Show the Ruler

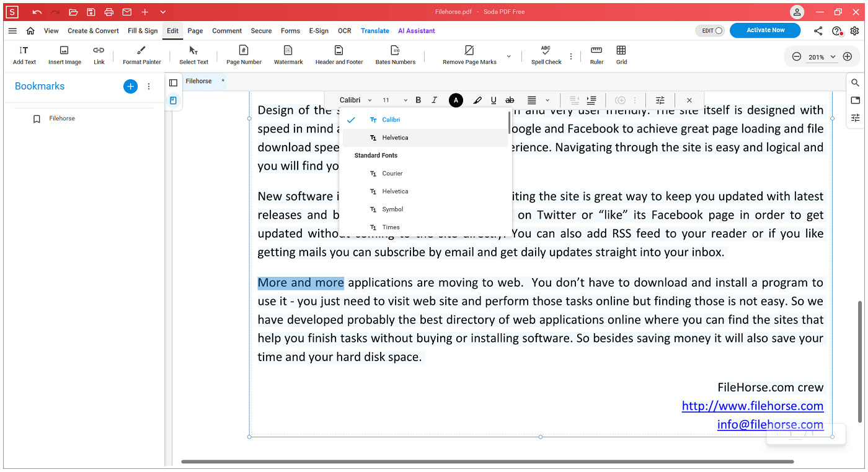(596, 55)
